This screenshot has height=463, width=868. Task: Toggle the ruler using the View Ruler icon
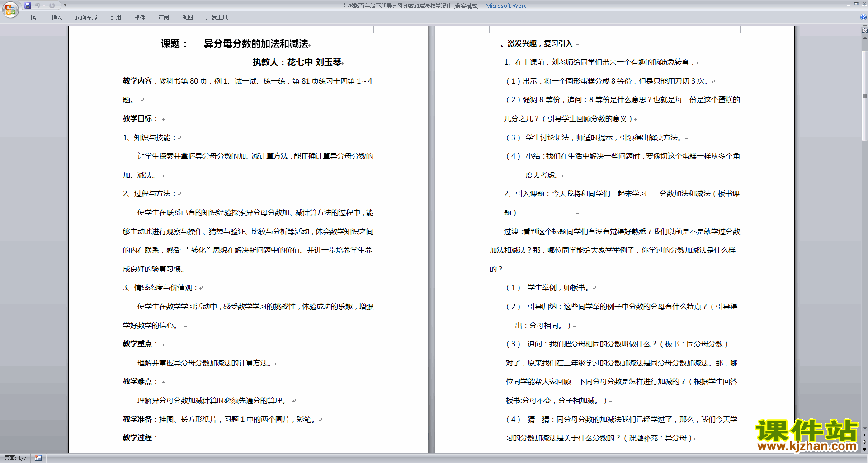(x=864, y=31)
